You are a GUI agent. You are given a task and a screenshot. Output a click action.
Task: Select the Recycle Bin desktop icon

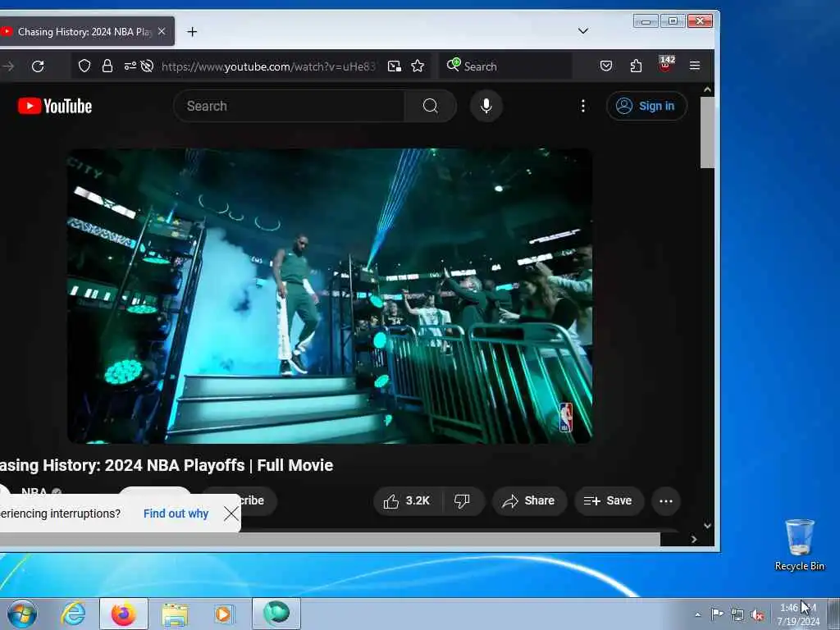tap(799, 546)
